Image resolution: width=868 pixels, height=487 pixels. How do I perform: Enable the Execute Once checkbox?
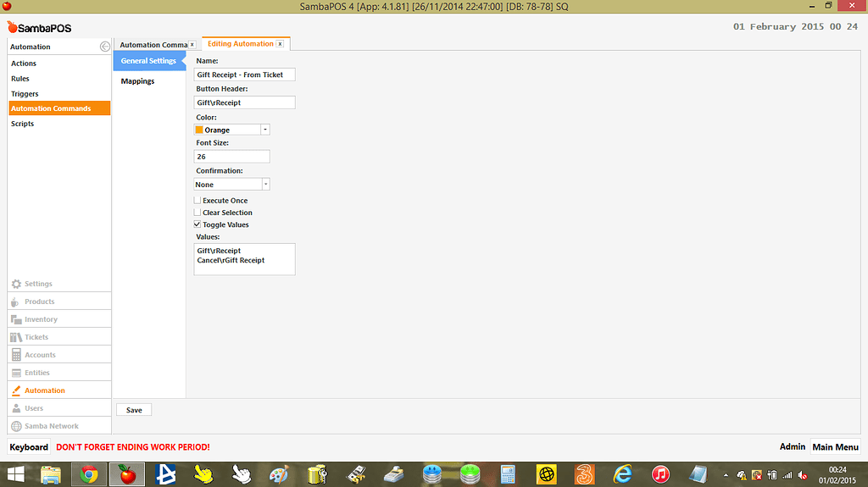click(198, 201)
